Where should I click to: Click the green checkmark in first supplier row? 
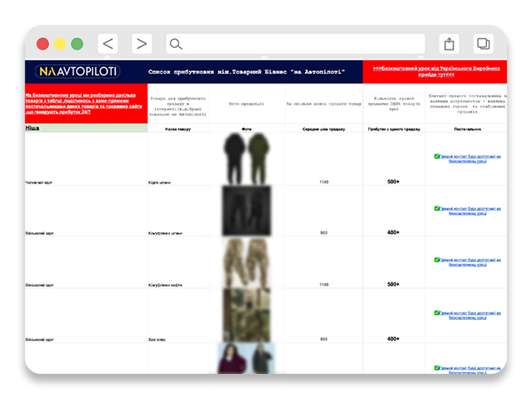(x=437, y=156)
